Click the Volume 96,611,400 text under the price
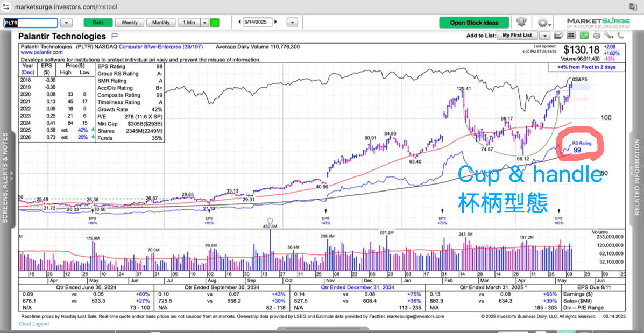Screen dimensions: 644x333 pyautogui.click(x=579, y=59)
